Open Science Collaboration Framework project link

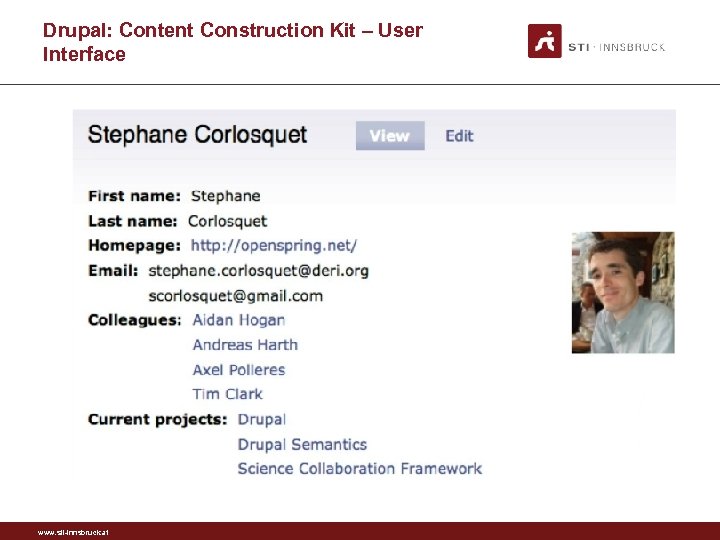pos(360,469)
